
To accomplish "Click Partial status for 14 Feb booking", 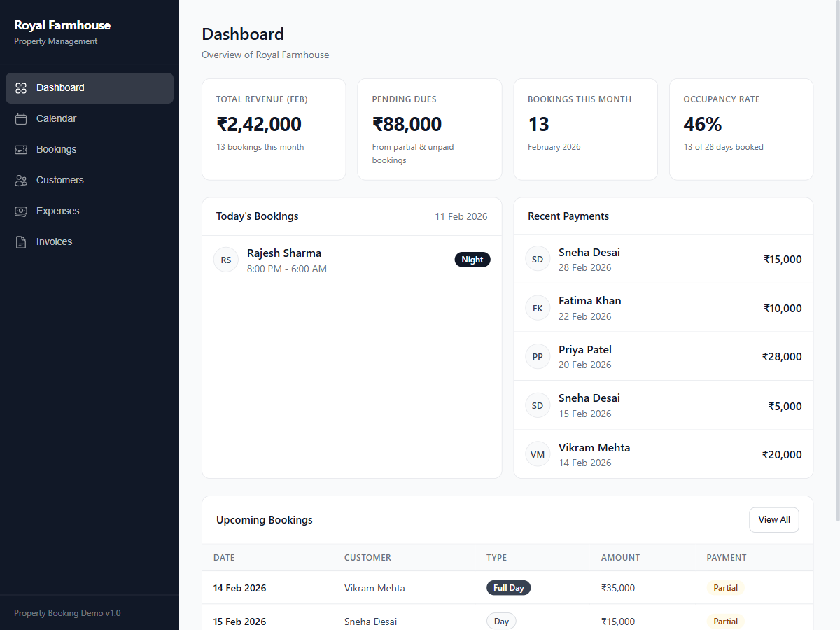I will 725,588.
